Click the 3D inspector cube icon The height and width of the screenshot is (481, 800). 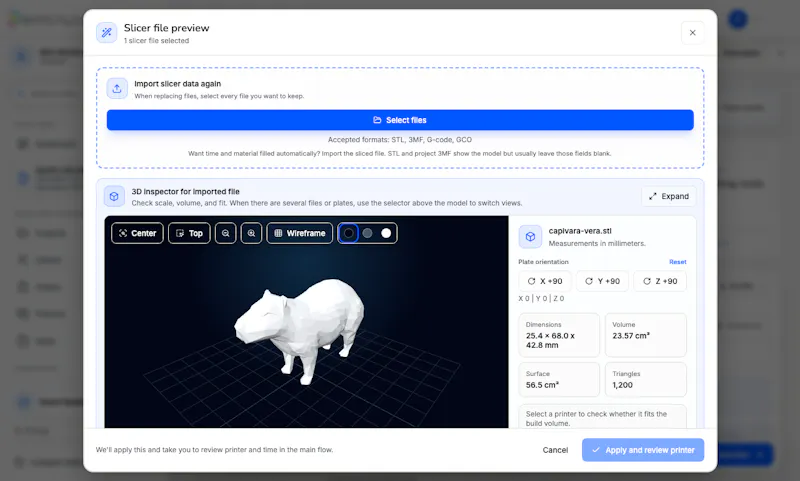coord(114,196)
